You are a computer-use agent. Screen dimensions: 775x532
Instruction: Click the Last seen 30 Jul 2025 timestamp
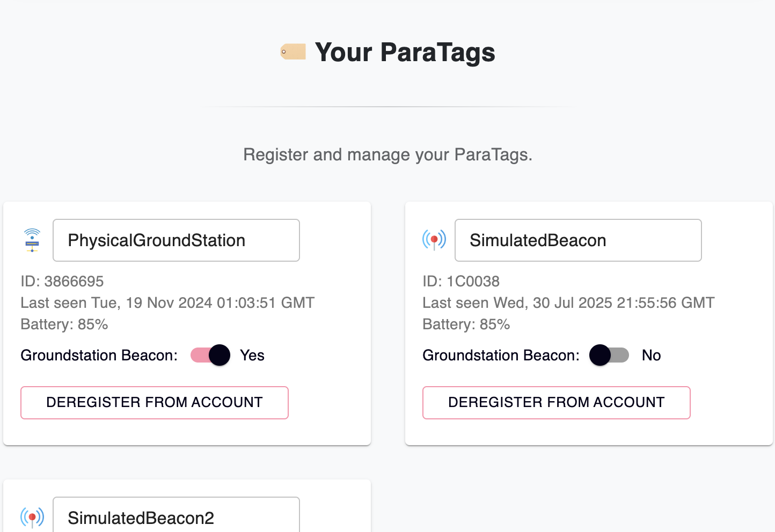(568, 302)
